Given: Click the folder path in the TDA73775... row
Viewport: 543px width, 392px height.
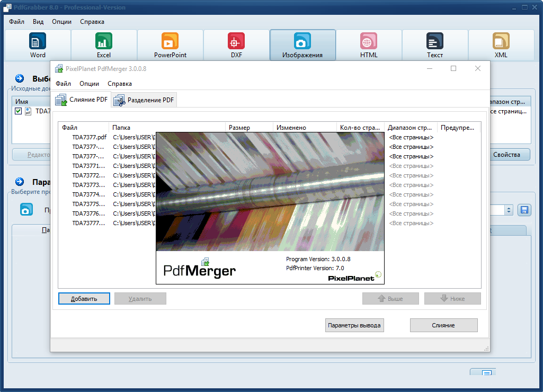Looking at the screenshot, I should [x=134, y=204].
